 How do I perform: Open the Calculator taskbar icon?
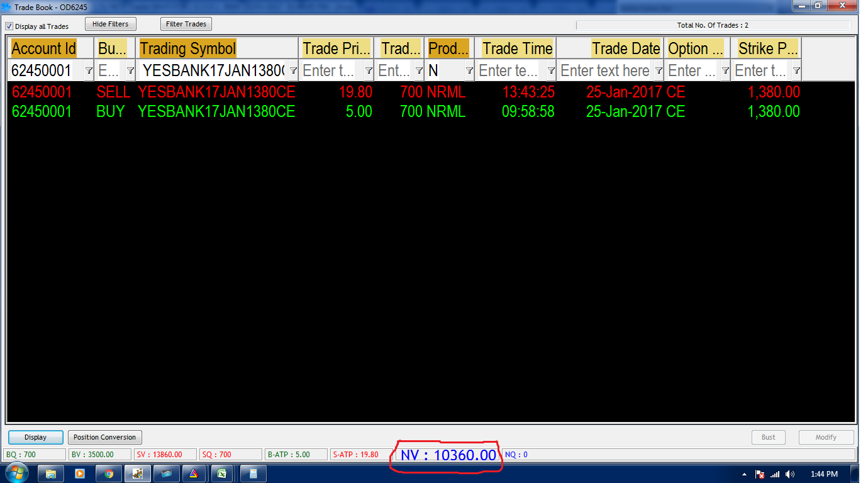(x=252, y=474)
